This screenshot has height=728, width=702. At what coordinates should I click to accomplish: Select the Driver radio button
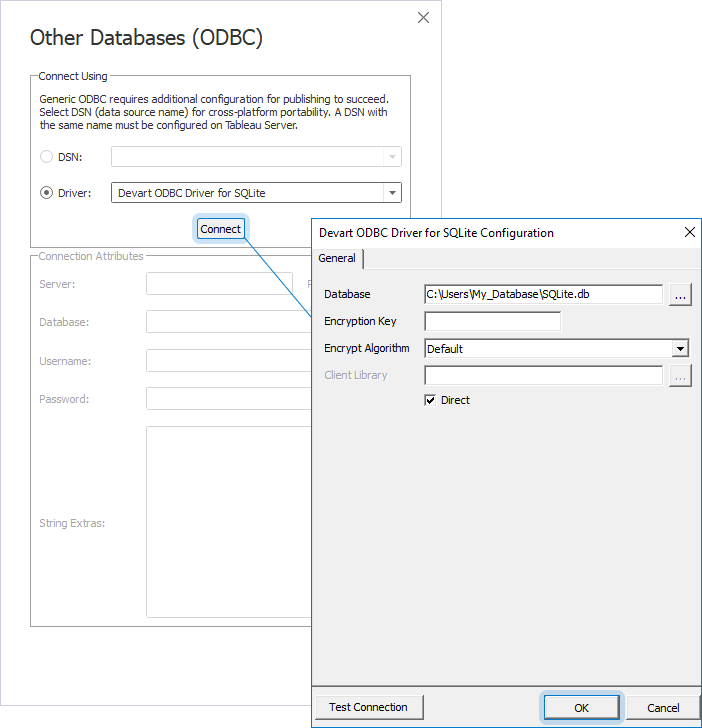[x=46, y=193]
